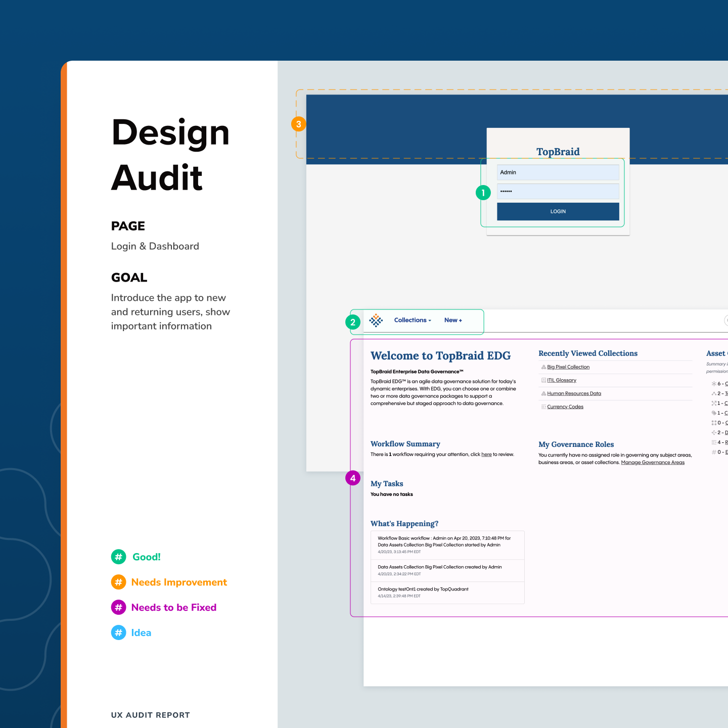Click the 'TopBraid Enterprise Data Governance™' subtitle

click(x=417, y=372)
